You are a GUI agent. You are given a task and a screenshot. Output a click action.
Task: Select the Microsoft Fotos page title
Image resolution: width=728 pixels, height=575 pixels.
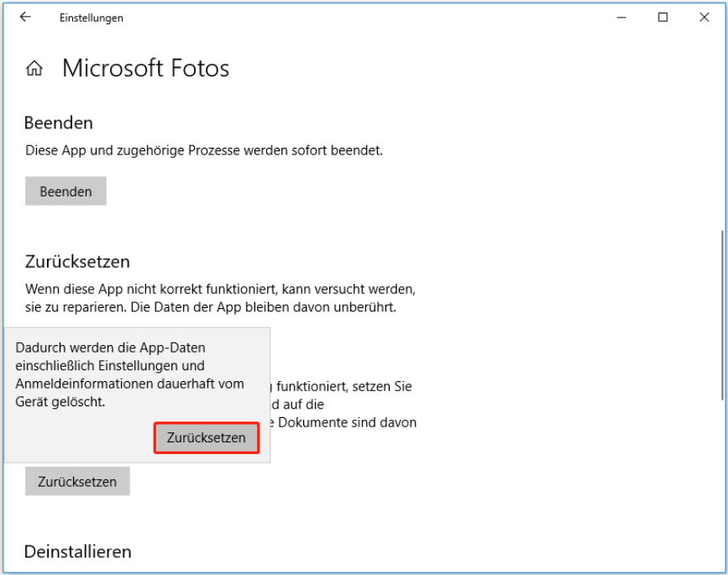click(145, 68)
